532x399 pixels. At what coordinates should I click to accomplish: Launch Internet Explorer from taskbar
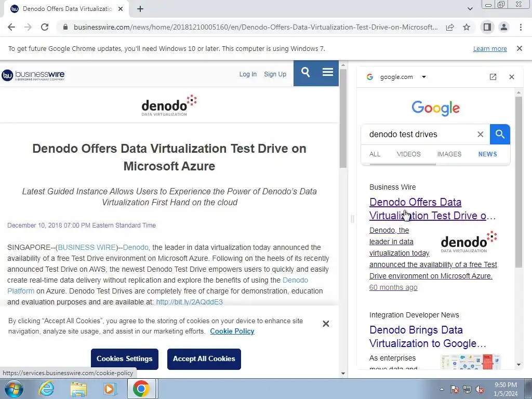46,389
